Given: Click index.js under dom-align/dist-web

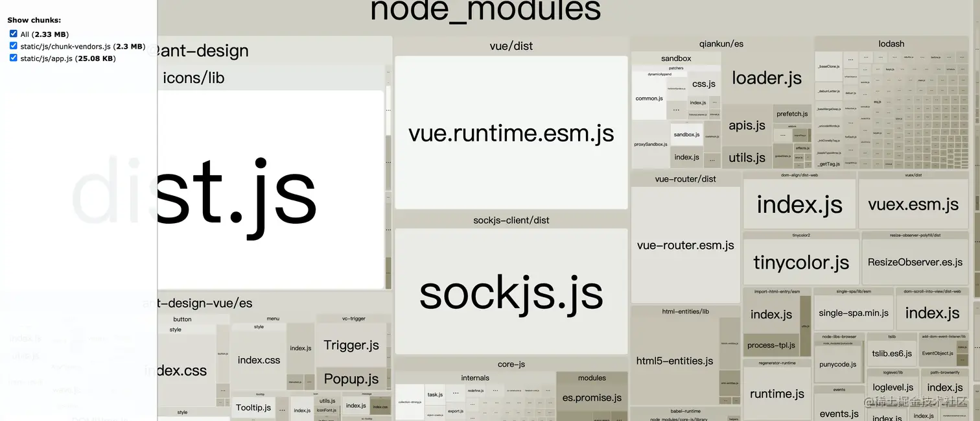Looking at the screenshot, I should coord(799,204).
